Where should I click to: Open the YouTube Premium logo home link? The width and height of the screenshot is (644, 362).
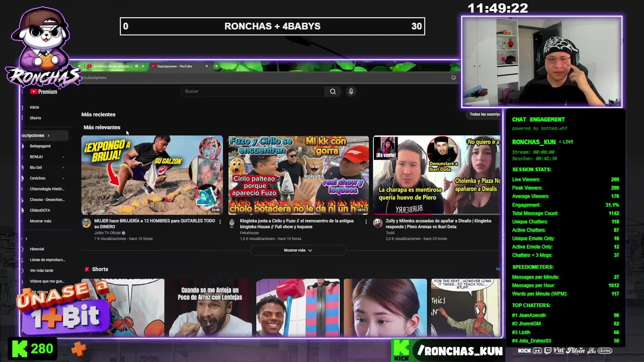(x=44, y=92)
